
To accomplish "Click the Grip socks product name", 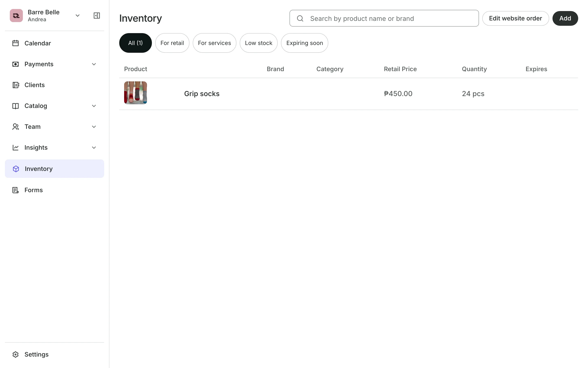I will pyautogui.click(x=202, y=94).
